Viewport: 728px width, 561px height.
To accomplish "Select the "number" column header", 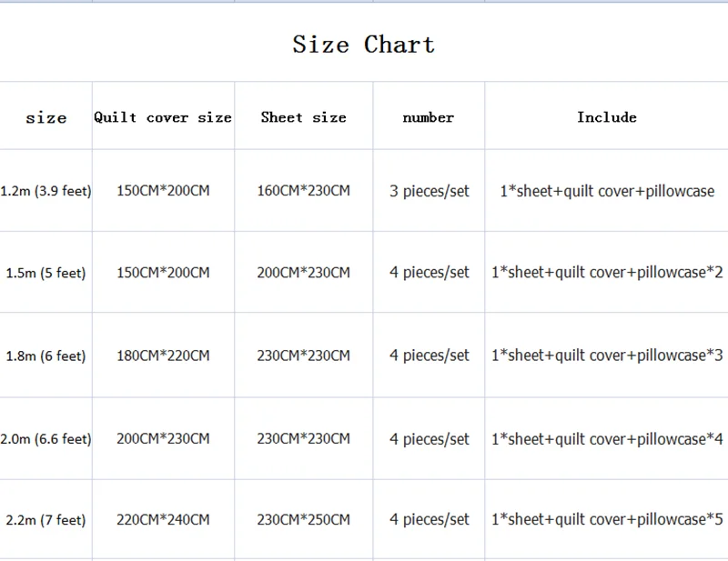I will pos(429,117).
